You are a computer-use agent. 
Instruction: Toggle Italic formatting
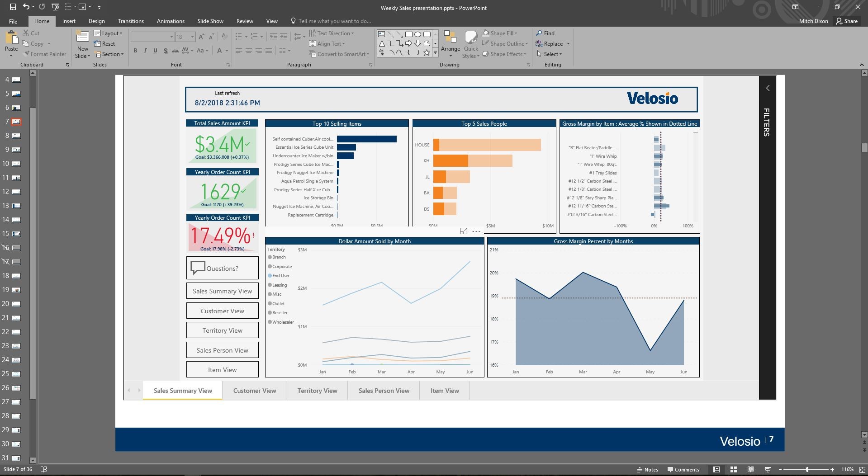click(145, 51)
